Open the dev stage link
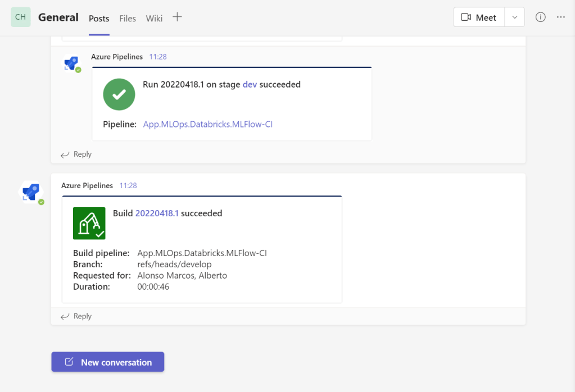The height and width of the screenshot is (392, 575). point(250,85)
